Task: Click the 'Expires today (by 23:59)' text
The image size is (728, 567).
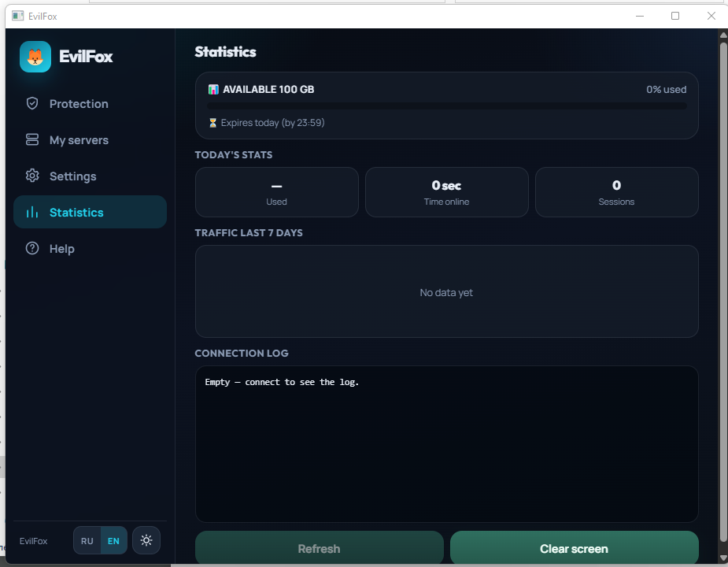Action: [272, 123]
